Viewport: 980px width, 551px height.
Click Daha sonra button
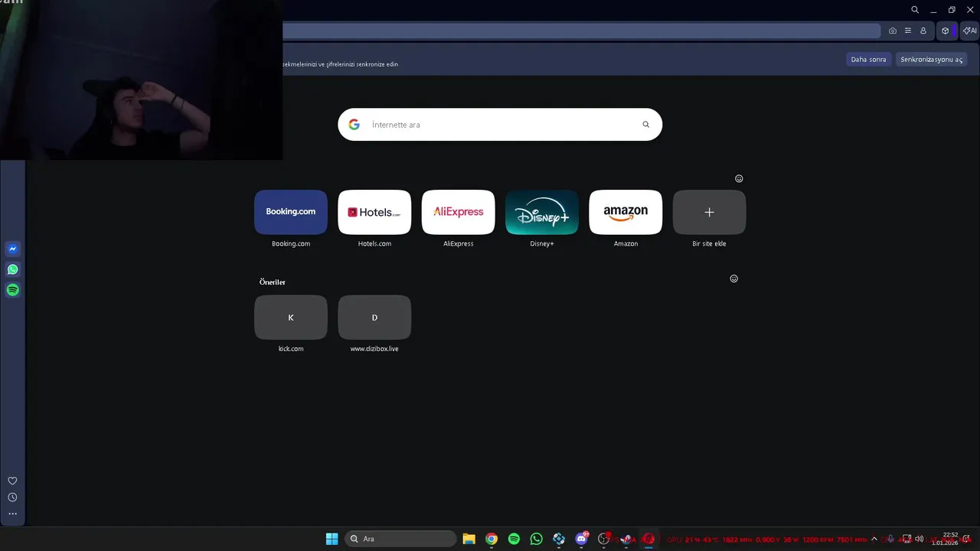click(868, 60)
